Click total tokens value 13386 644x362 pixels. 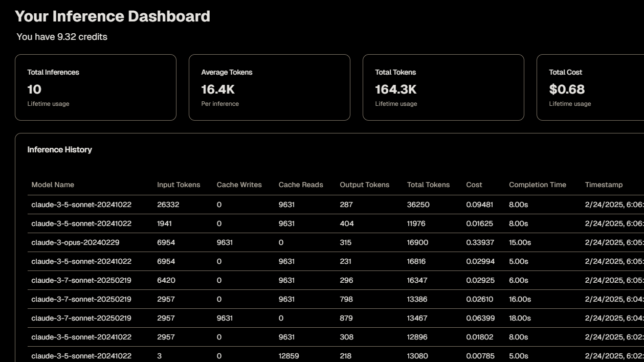pos(417,299)
